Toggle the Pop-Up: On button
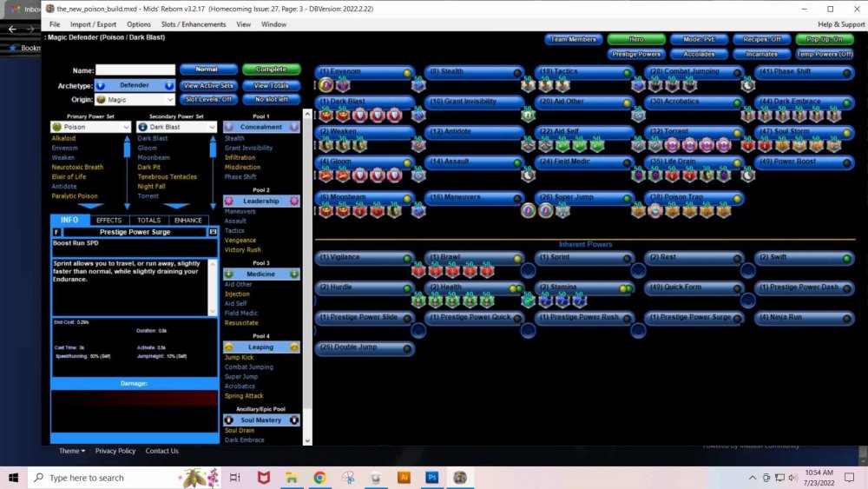The image size is (868, 489). pos(824,40)
